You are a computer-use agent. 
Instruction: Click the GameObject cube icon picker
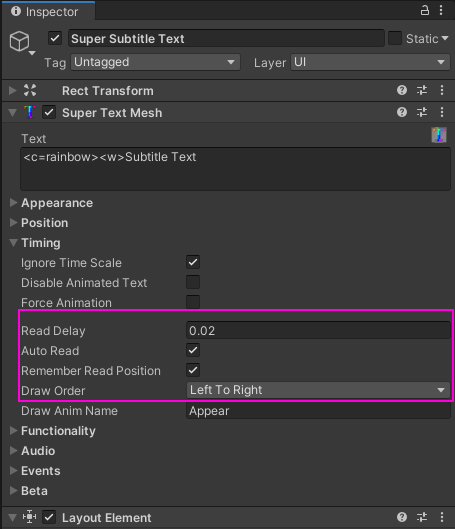22,42
